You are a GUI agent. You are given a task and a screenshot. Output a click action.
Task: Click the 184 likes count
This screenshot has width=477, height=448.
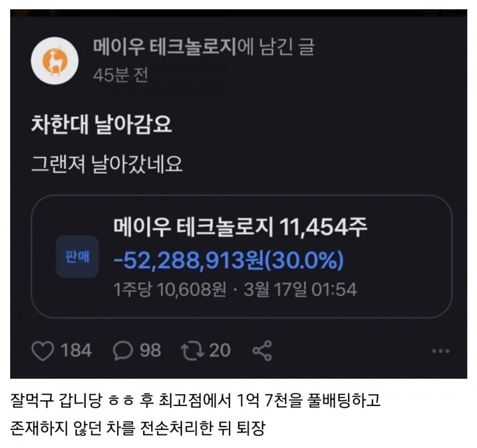(x=76, y=350)
